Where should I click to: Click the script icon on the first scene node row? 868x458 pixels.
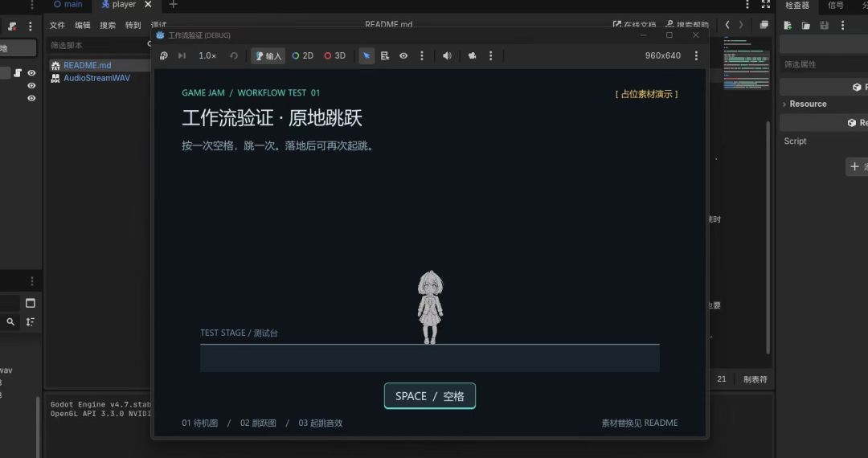point(18,73)
